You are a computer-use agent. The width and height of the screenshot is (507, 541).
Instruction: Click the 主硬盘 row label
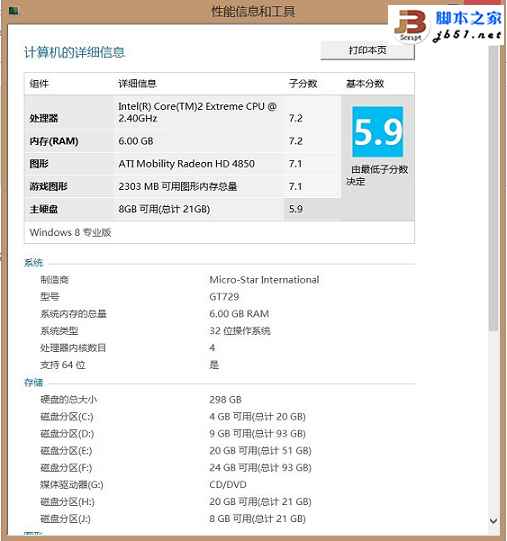(x=43, y=209)
